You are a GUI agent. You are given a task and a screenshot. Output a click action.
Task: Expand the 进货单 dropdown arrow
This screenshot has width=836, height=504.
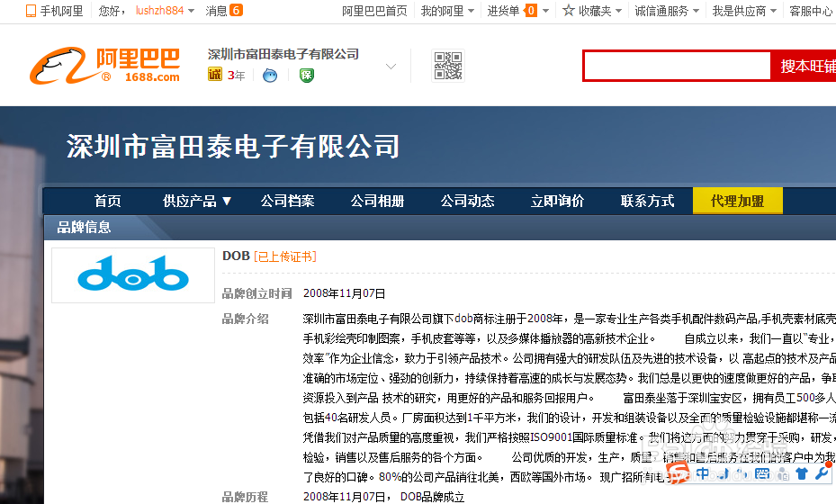545,11
